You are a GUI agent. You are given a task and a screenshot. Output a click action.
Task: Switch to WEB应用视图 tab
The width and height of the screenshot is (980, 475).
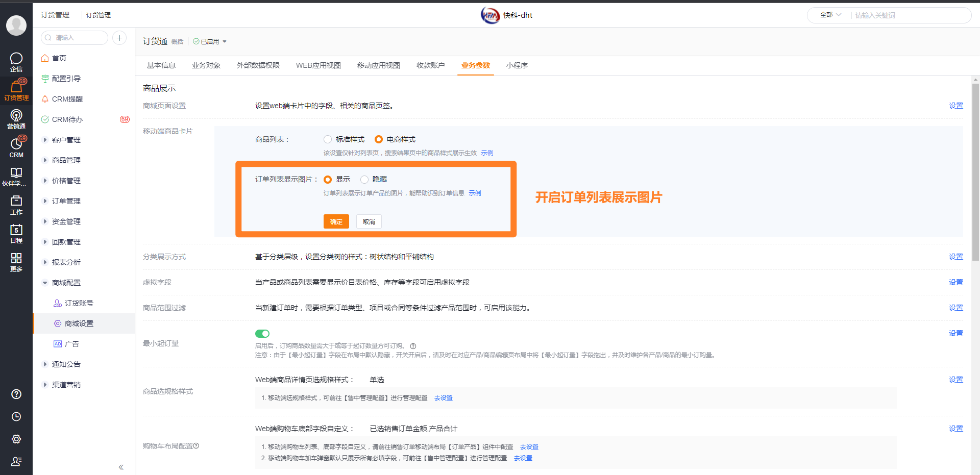click(x=318, y=65)
